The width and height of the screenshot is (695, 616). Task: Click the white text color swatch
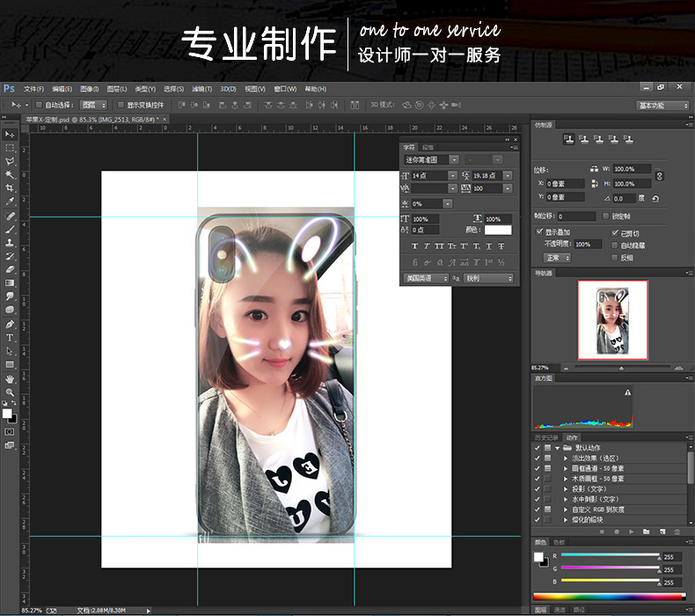[x=498, y=230]
